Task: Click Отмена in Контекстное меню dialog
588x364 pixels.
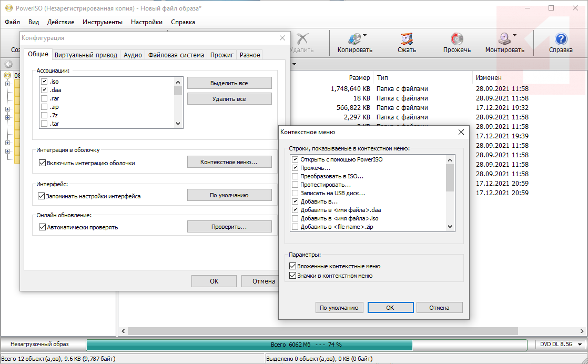Action: 439,307
